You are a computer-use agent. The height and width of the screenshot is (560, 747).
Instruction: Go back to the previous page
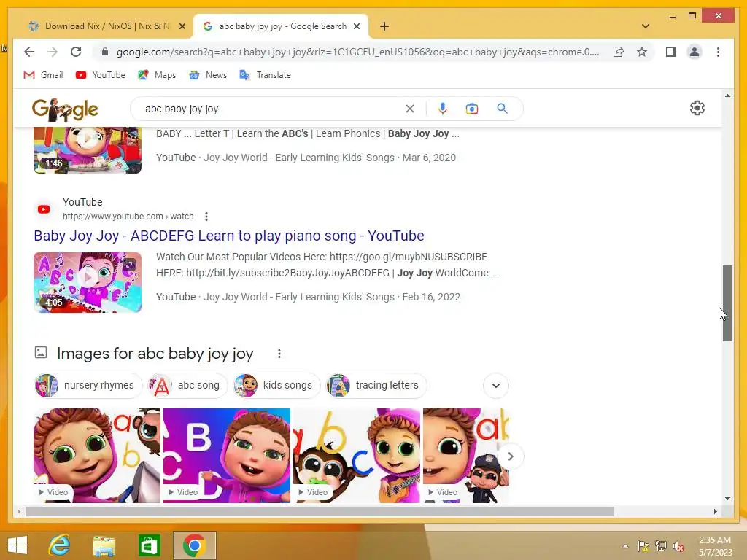tap(29, 52)
